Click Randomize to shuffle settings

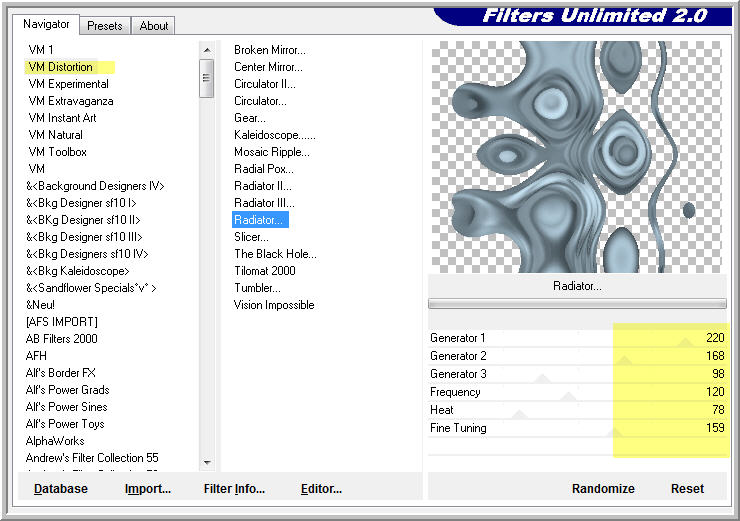603,488
